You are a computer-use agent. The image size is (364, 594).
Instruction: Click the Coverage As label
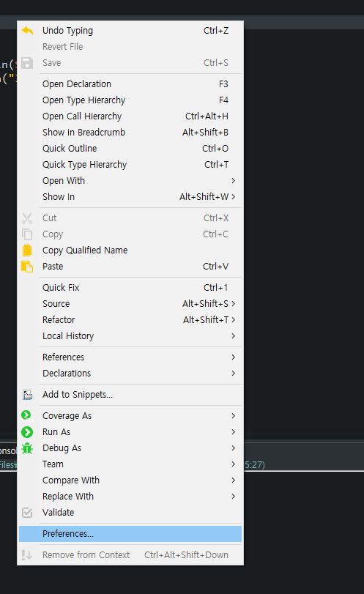point(67,416)
